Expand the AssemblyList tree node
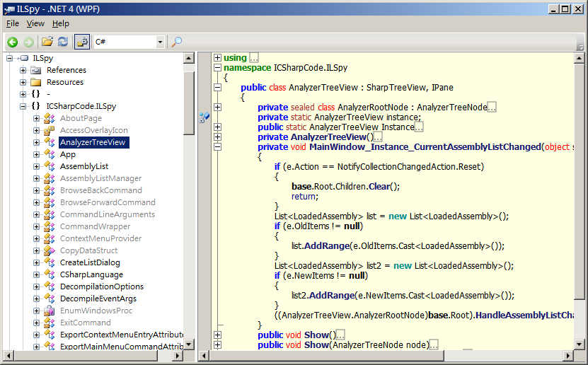 pyautogui.click(x=36, y=166)
